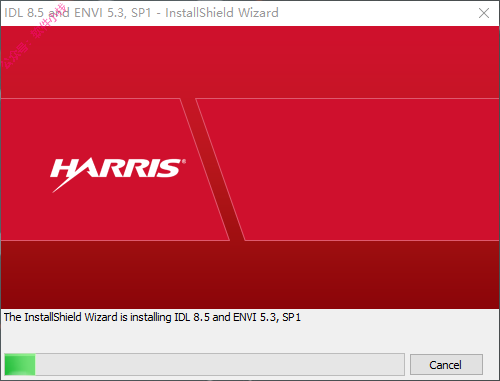Click the text "The InstallShield Wizard is installing IDL 8.5 and ENVI 5.3, SP1"
This screenshot has height=381, width=500.
tap(152, 317)
